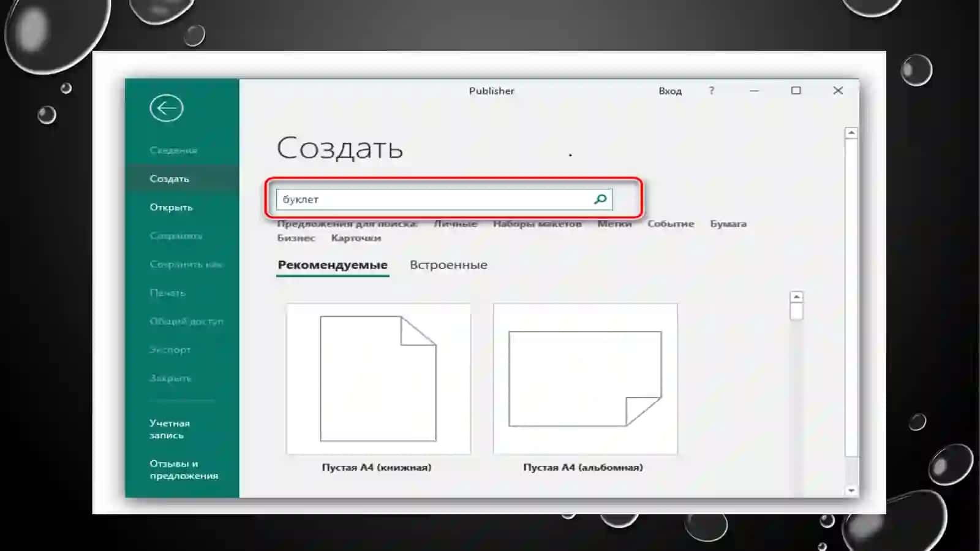The image size is (980, 551).
Task: Click templates list scrollbar up arrow
Action: pos(796,297)
